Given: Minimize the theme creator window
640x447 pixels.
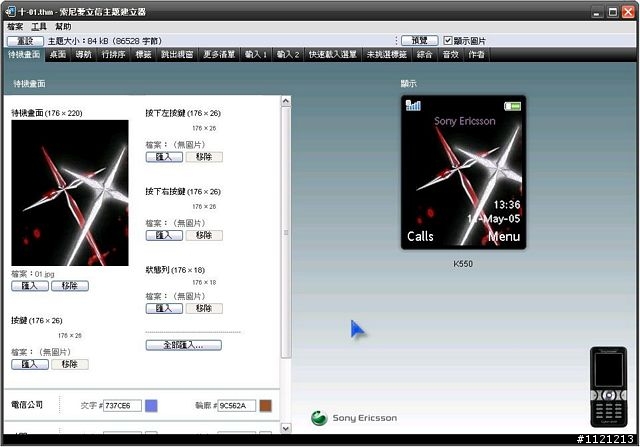Looking at the screenshot, I should pos(597,12).
